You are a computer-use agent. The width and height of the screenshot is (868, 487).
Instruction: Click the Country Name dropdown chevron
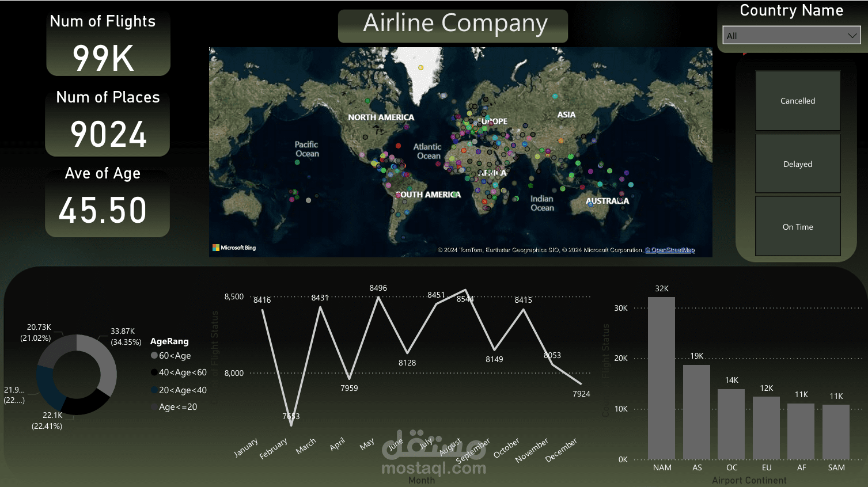coord(852,36)
